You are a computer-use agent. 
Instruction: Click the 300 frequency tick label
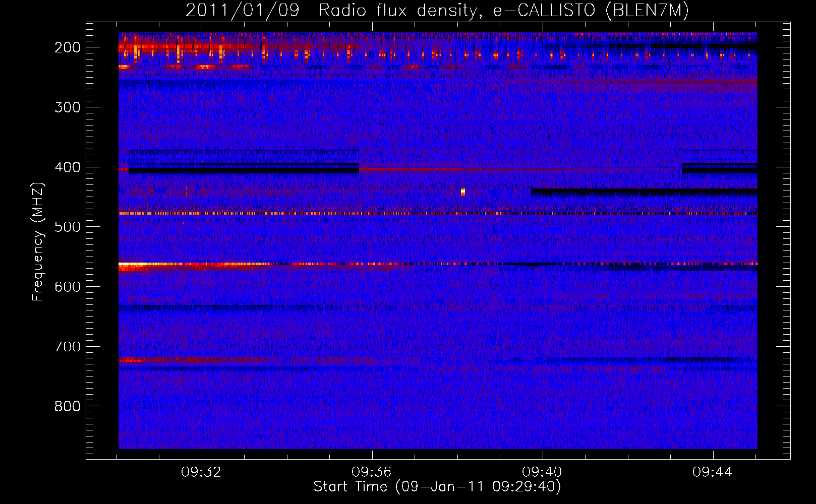67,107
